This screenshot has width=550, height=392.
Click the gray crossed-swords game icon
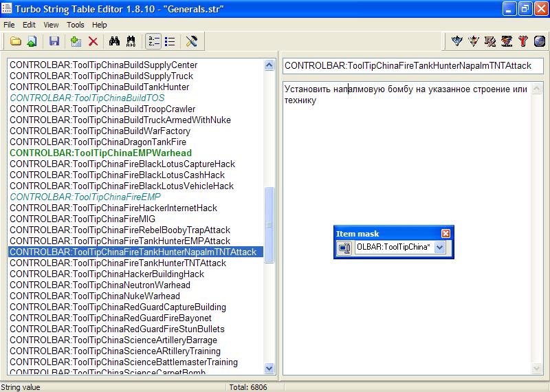coord(490,41)
